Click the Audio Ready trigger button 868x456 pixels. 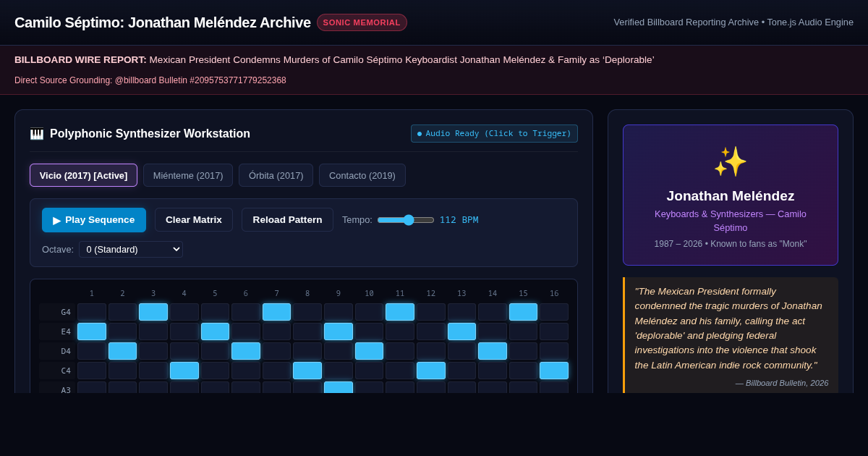(494, 134)
